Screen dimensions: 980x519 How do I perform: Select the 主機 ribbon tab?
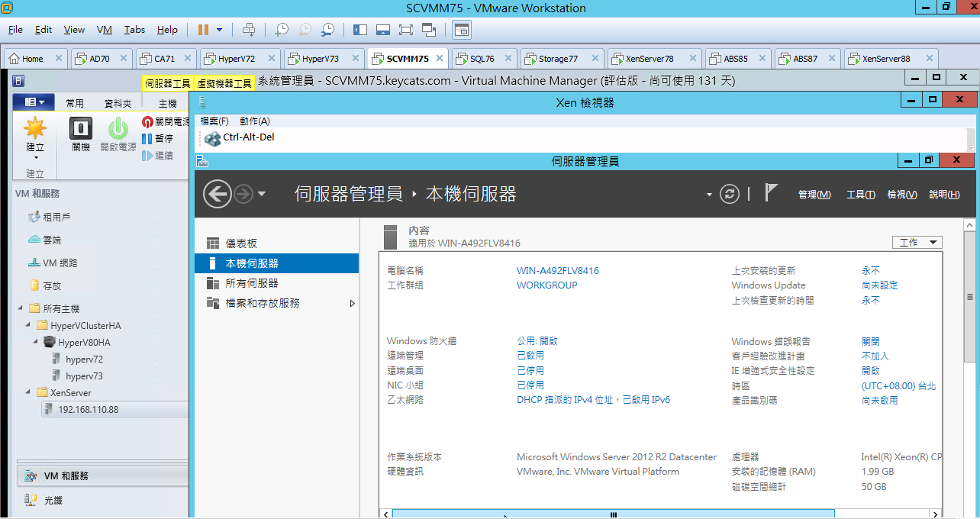point(167,103)
